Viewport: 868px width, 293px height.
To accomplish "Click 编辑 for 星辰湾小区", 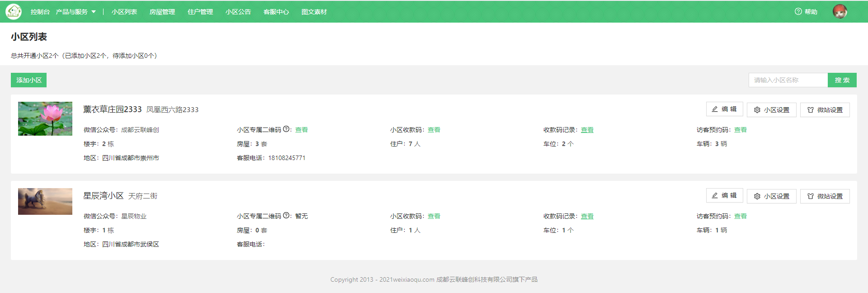I will [724, 195].
